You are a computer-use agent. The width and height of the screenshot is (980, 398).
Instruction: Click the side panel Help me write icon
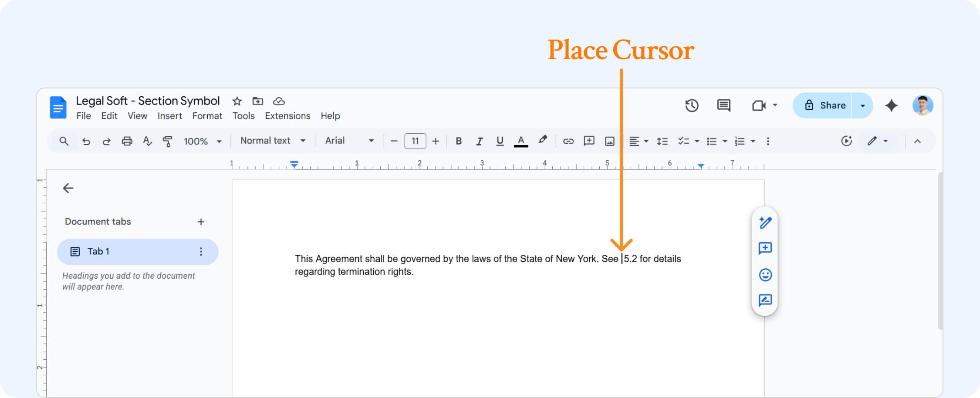click(x=765, y=223)
